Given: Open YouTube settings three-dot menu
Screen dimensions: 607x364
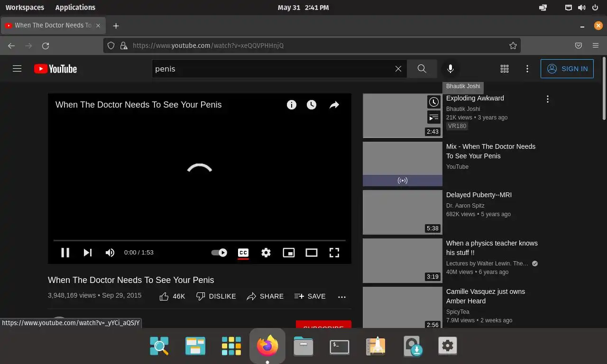Looking at the screenshot, I should (x=527, y=69).
